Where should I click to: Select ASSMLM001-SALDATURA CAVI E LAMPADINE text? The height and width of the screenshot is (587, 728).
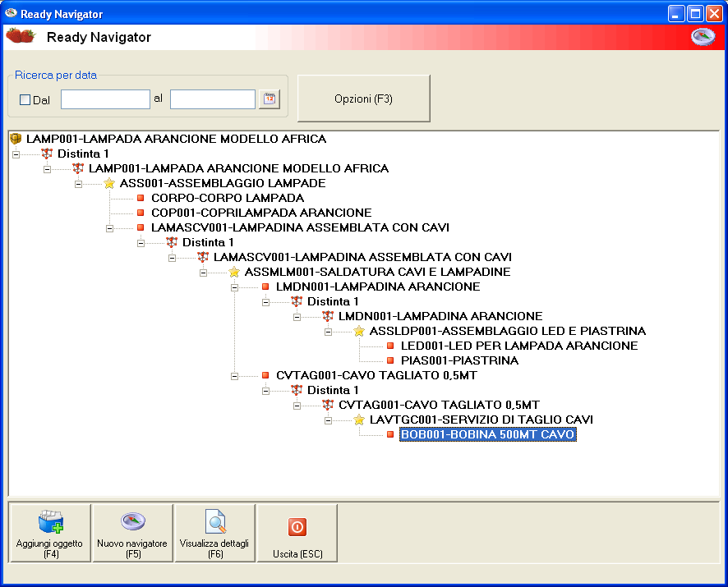pyautogui.click(x=377, y=272)
